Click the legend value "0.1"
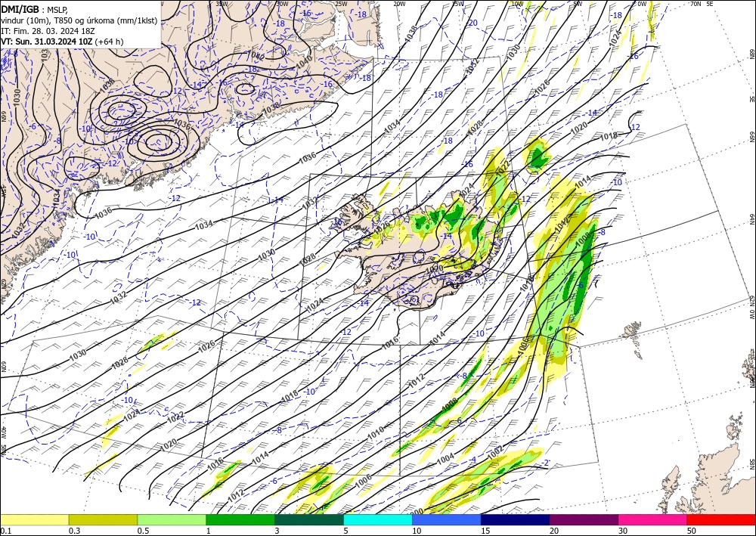Image resolution: width=756 pixels, height=536 pixels. pos(5,531)
